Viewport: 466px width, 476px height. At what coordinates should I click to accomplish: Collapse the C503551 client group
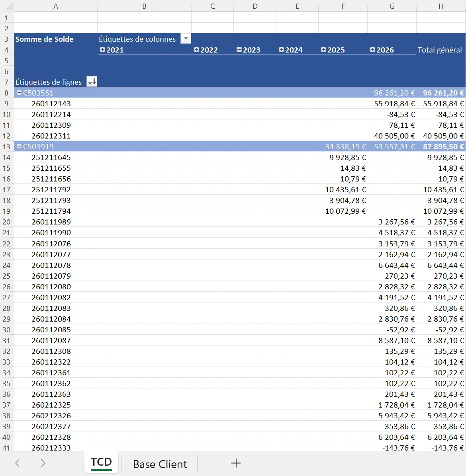tap(19, 93)
